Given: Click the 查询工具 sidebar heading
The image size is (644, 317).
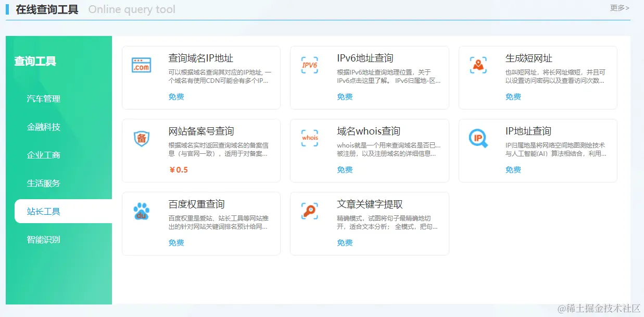Looking at the screenshot, I should 35,61.
